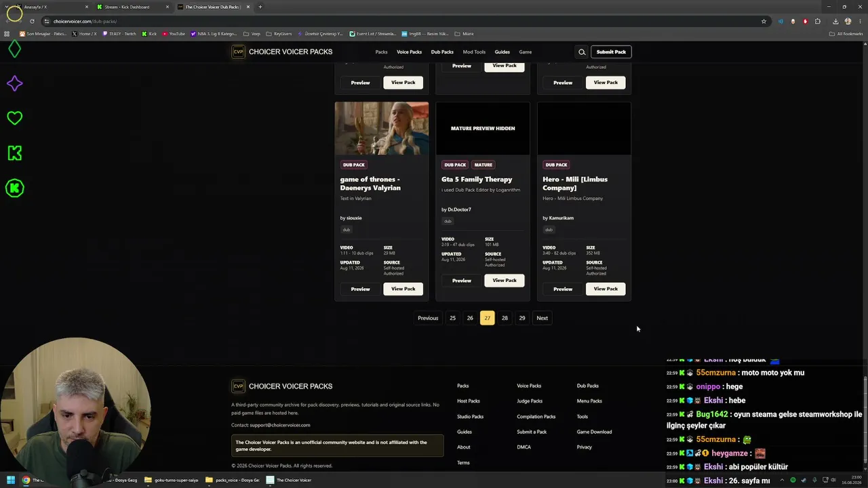The image size is (868, 488).
Task: Click the red extension icon in the toolbar
Action: click(805, 21)
